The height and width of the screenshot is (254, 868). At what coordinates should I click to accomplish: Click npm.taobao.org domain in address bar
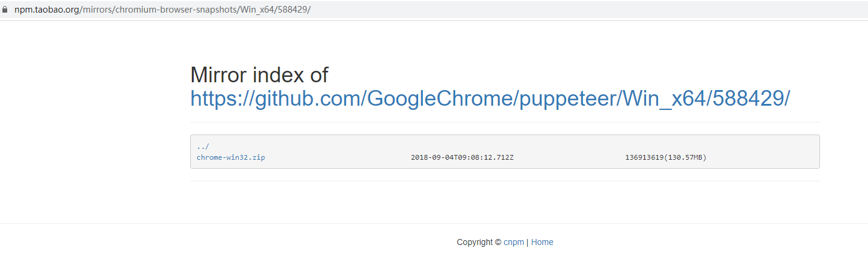[47, 10]
